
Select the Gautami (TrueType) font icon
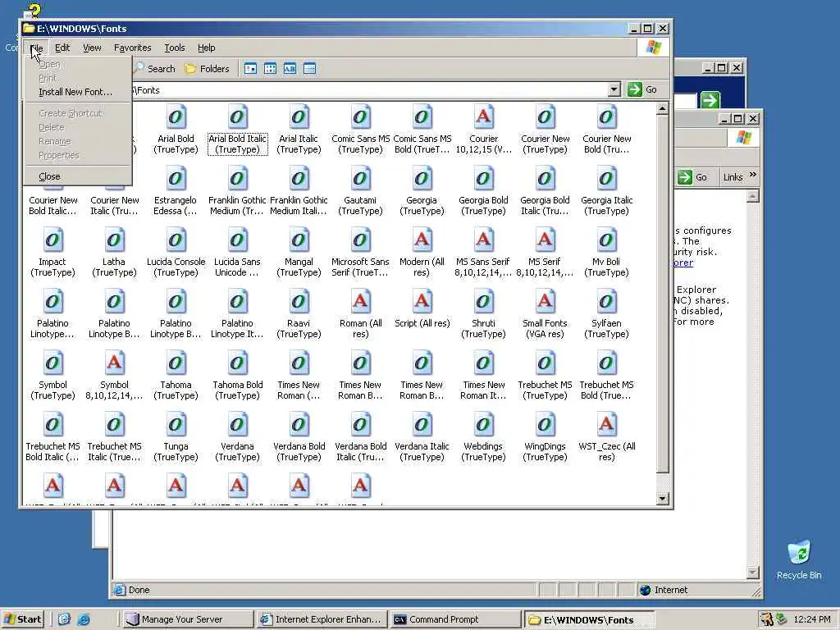(361, 178)
